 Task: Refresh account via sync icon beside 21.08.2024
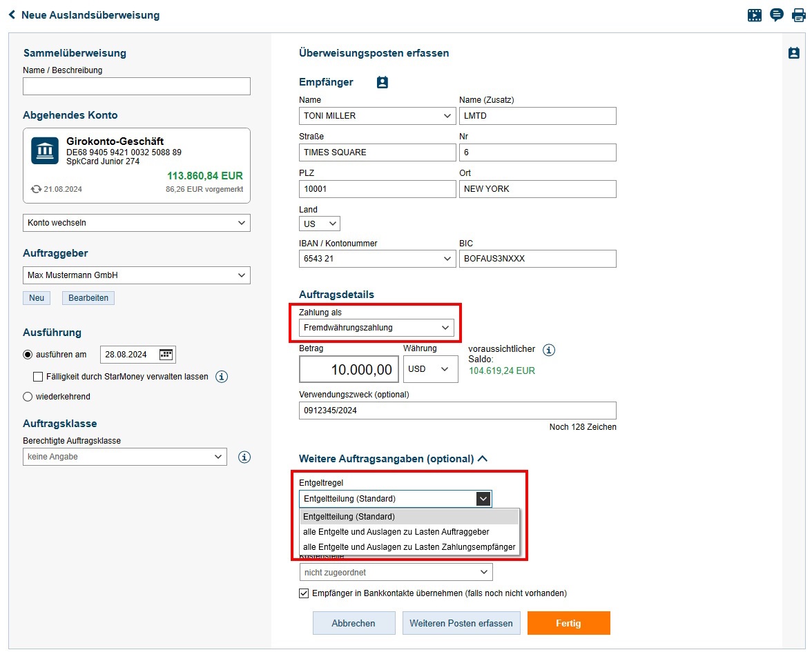pos(36,189)
